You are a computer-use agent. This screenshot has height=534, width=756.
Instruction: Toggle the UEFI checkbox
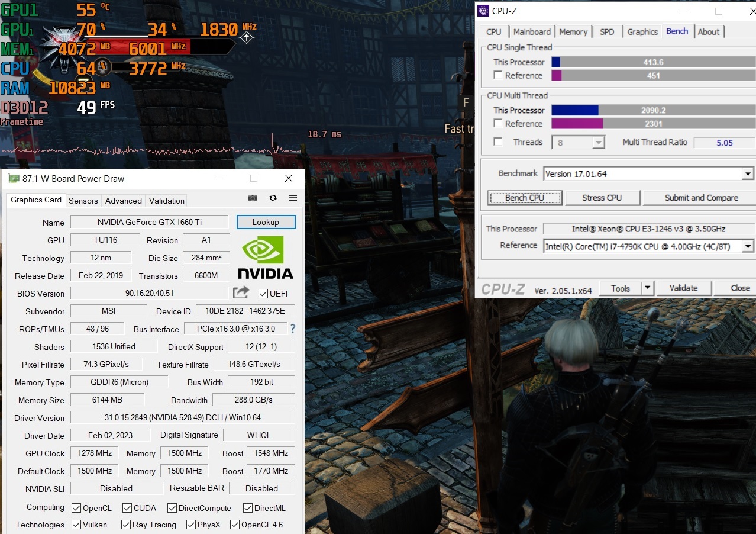click(x=263, y=294)
